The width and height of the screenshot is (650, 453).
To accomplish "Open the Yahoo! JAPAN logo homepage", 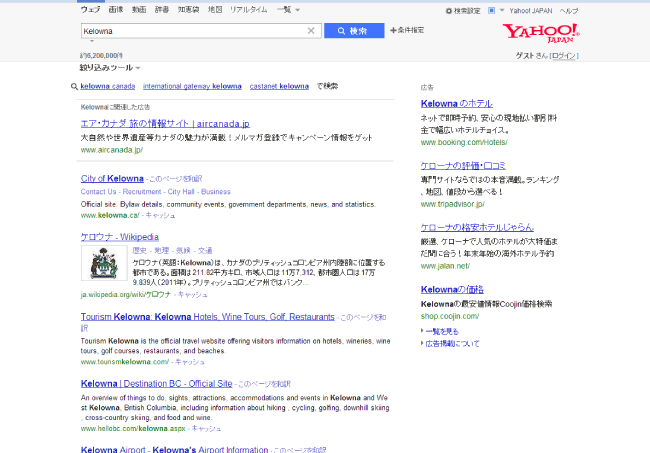I will pos(541,33).
